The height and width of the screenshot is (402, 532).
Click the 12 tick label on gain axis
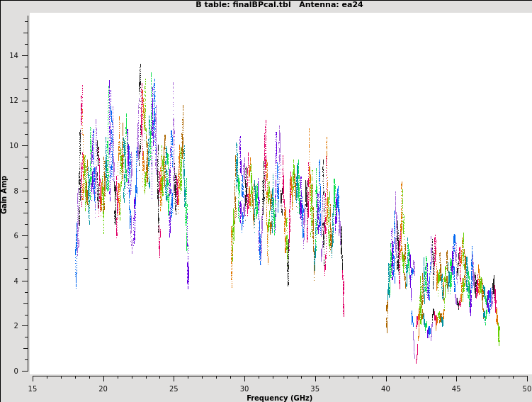click(15, 101)
